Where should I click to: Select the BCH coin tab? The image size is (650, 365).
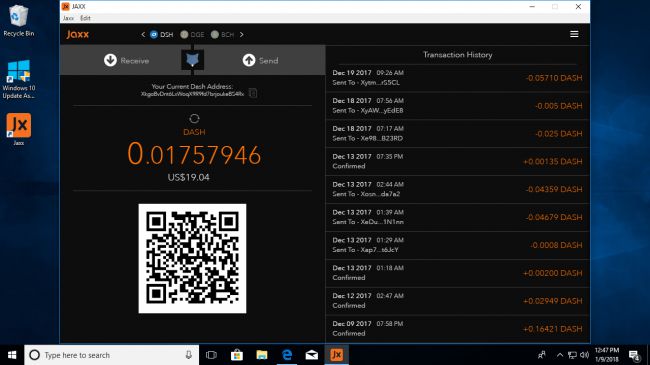click(x=223, y=34)
